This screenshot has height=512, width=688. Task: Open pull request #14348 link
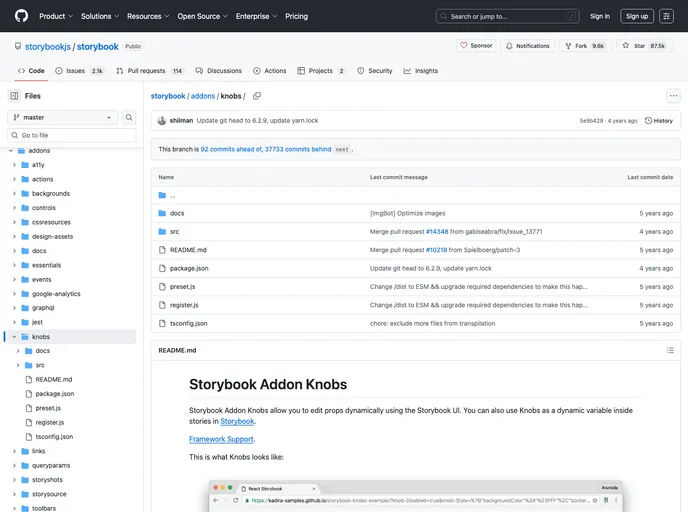(x=437, y=232)
